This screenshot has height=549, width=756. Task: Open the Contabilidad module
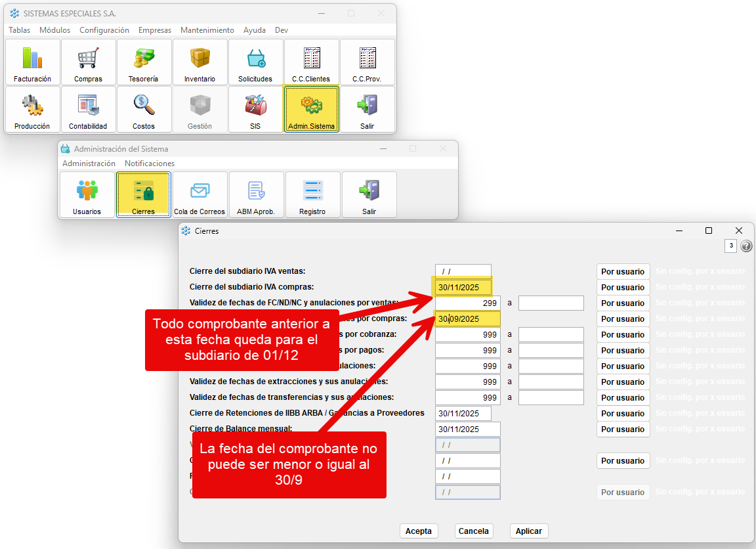pyautogui.click(x=88, y=110)
